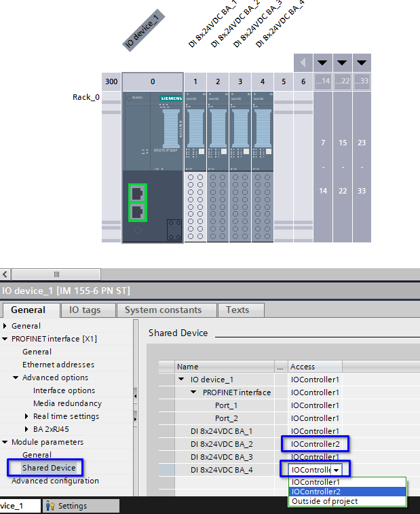Open the Texts tab
The width and height of the screenshot is (420, 514).
coord(237,310)
